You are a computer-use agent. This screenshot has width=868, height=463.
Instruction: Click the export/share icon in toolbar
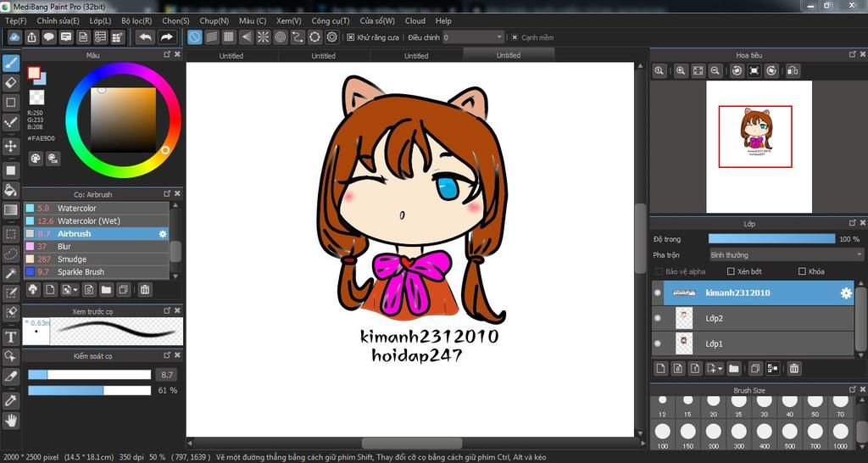coord(32,37)
